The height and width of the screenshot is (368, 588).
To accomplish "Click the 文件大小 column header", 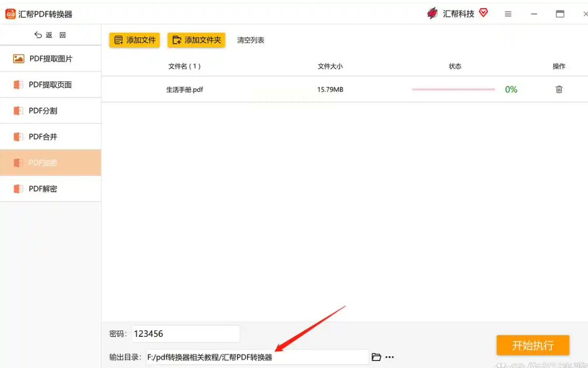I will click(x=330, y=66).
